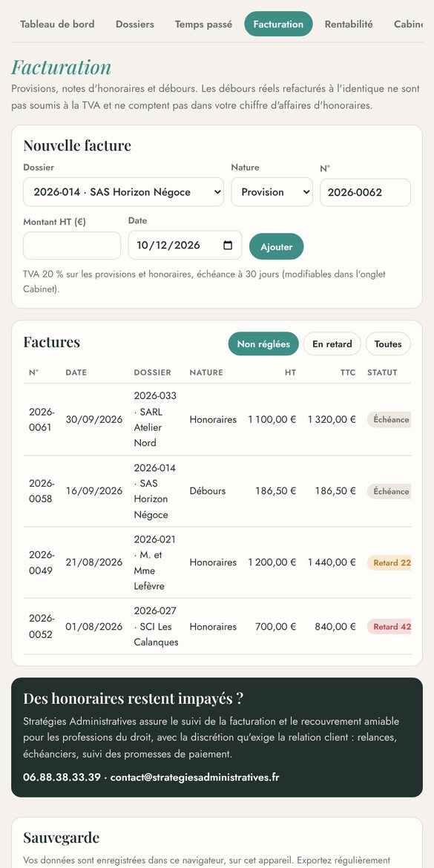Open the Nature dropdown showing Provision

[x=272, y=192]
